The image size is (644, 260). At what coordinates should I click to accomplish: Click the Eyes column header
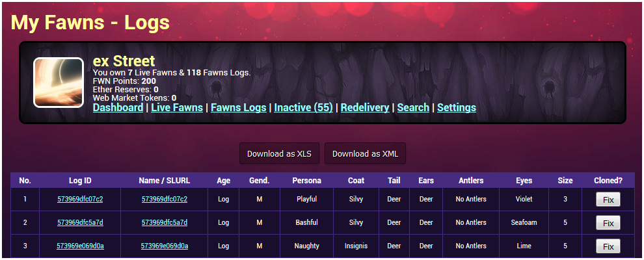[x=524, y=181]
